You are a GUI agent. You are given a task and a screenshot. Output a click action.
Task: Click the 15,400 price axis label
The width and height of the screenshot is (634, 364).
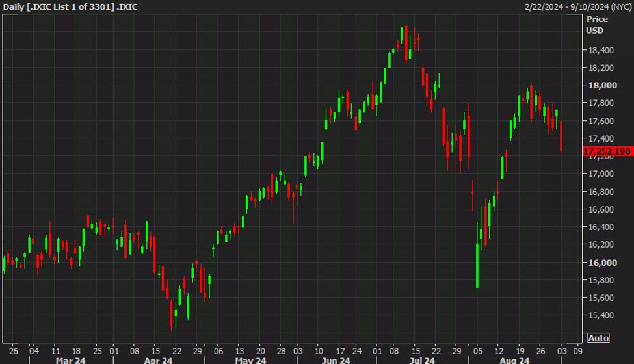point(600,315)
